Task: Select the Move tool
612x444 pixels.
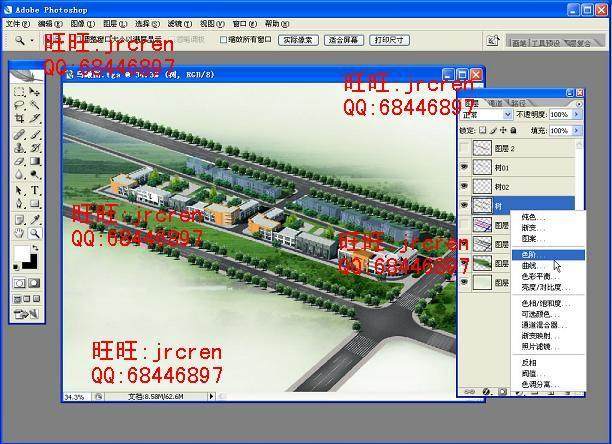Action: pos(34,92)
